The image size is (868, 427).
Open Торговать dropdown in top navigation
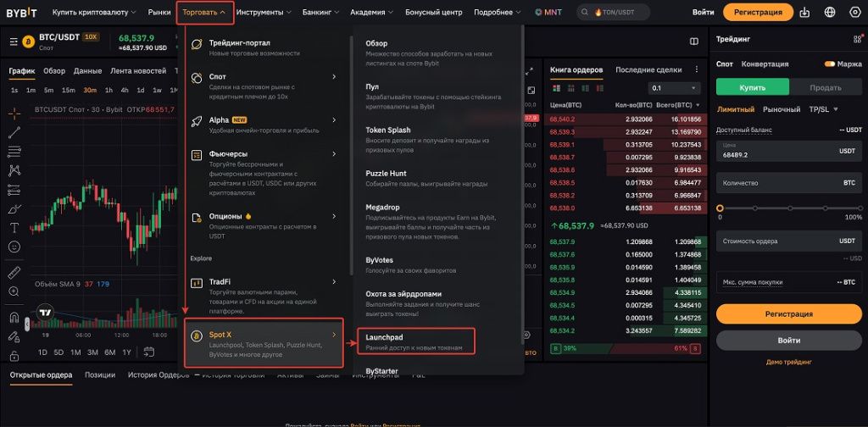[x=204, y=12]
